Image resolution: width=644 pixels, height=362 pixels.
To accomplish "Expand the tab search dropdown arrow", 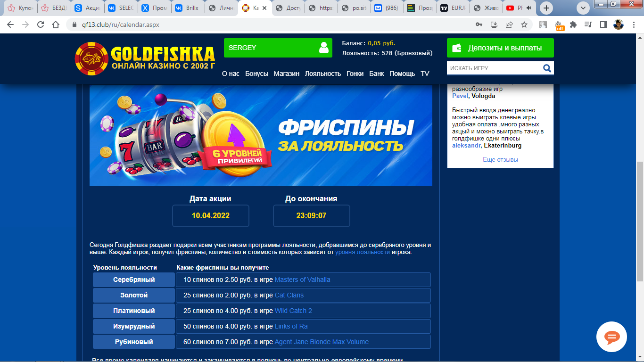I will click(583, 8).
